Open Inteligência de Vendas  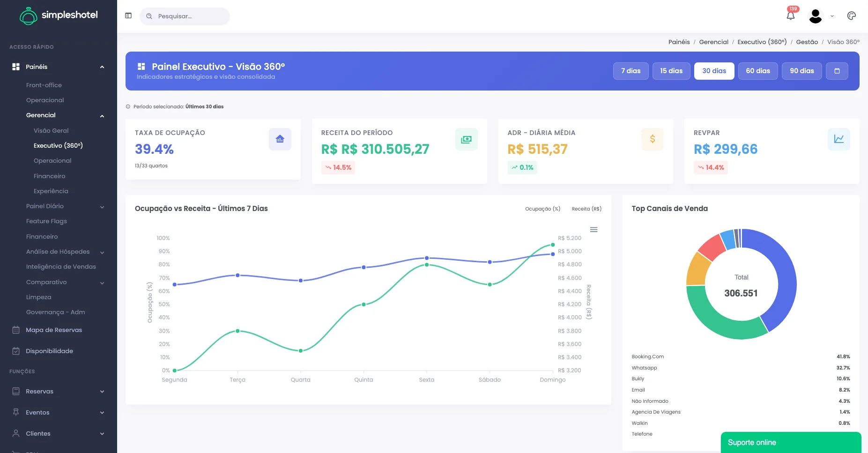click(x=61, y=266)
